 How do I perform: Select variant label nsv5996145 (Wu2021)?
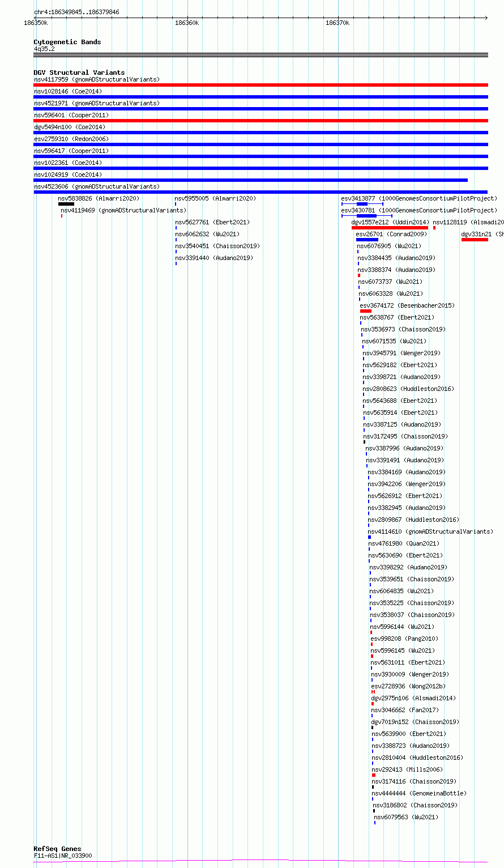(x=403, y=650)
